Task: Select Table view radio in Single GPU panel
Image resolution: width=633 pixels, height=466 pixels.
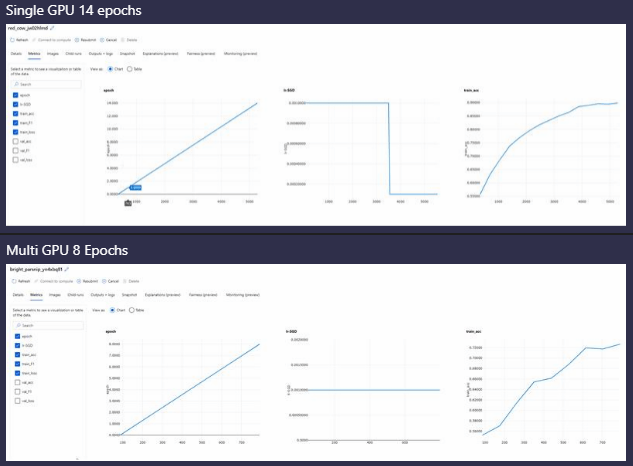Action: coord(130,69)
